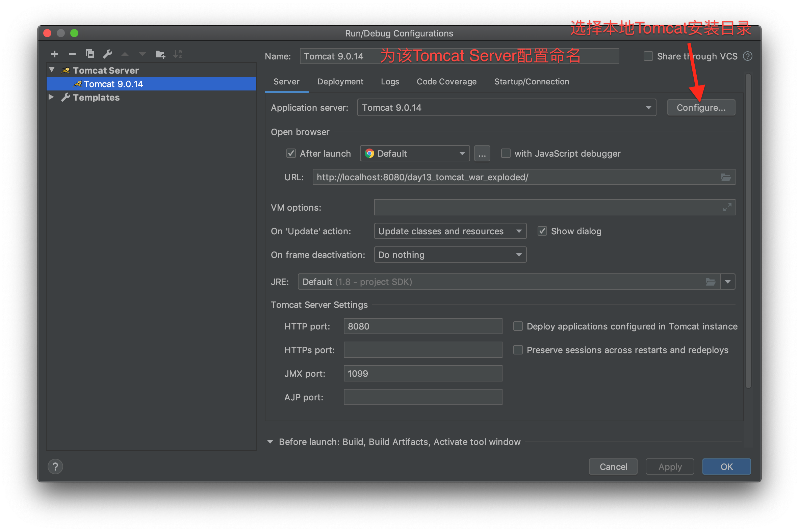Switch to the Deployment tab
Screen dimensions: 799x532
pos(340,82)
